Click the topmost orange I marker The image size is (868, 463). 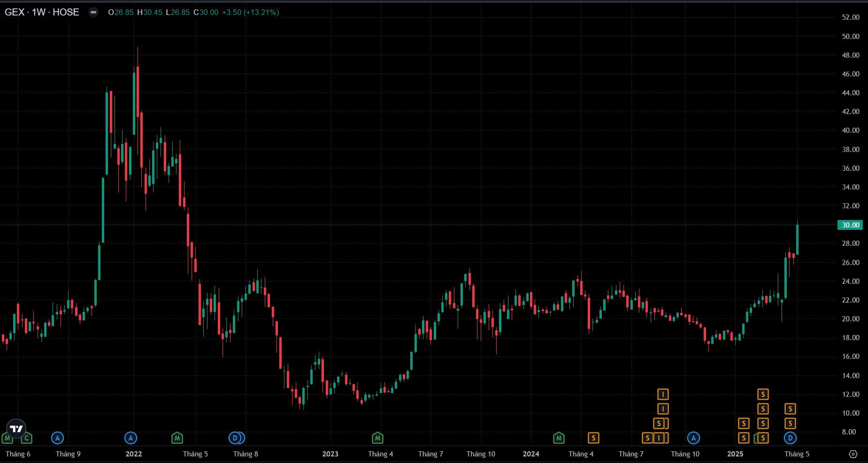(x=662, y=394)
